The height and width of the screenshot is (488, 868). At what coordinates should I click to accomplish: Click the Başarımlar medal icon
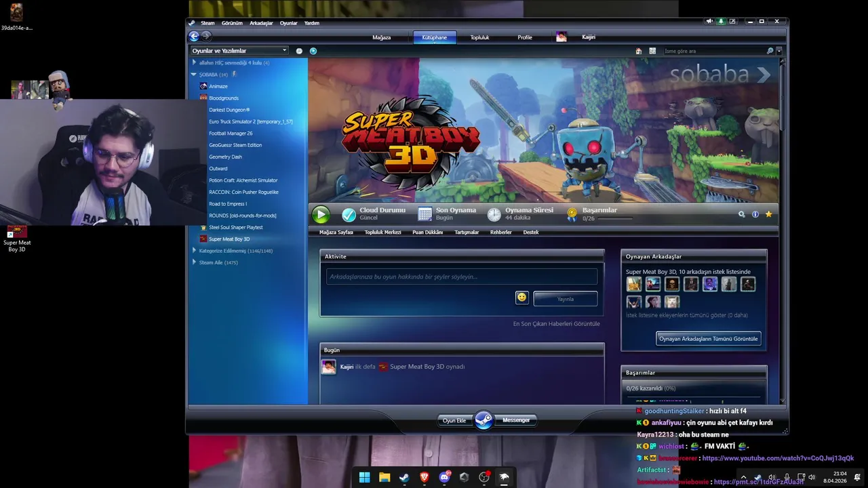click(572, 215)
